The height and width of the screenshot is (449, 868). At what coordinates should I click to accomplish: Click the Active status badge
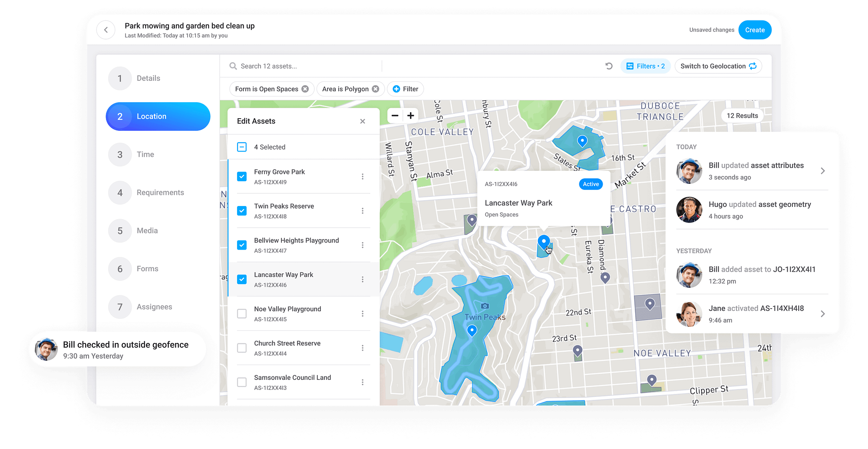591,184
